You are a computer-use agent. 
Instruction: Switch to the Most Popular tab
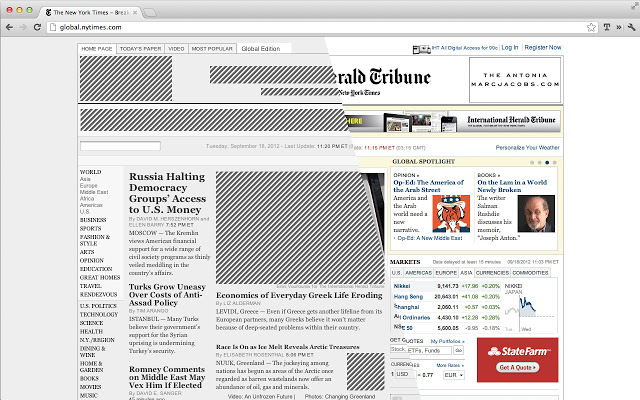click(x=212, y=49)
